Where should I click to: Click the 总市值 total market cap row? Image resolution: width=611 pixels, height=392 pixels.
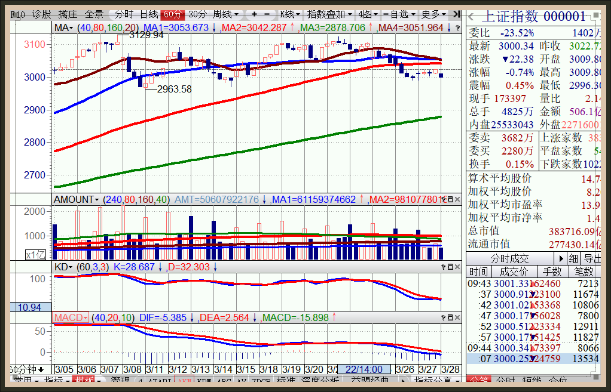tap(534, 231)
